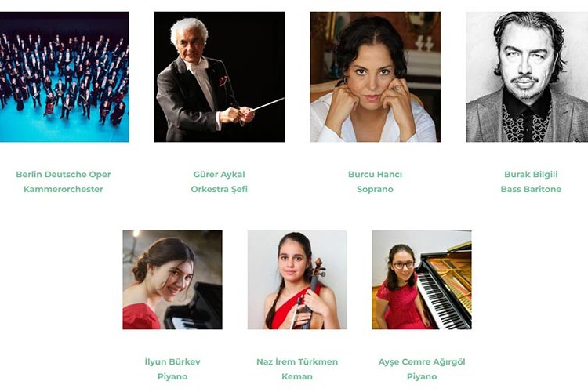Open the smiling pianist photo in red dress
The image size is (588, 392).
tap(172, 280)
